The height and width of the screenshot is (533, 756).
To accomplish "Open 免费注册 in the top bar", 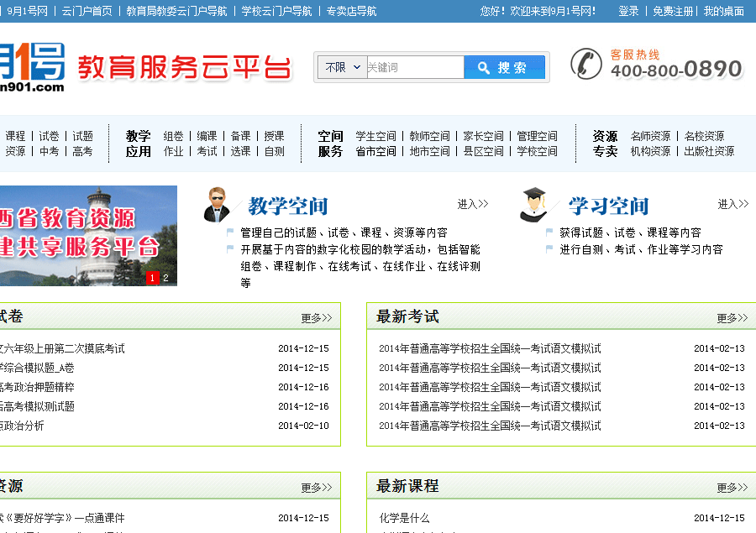I will coord(673,11).
